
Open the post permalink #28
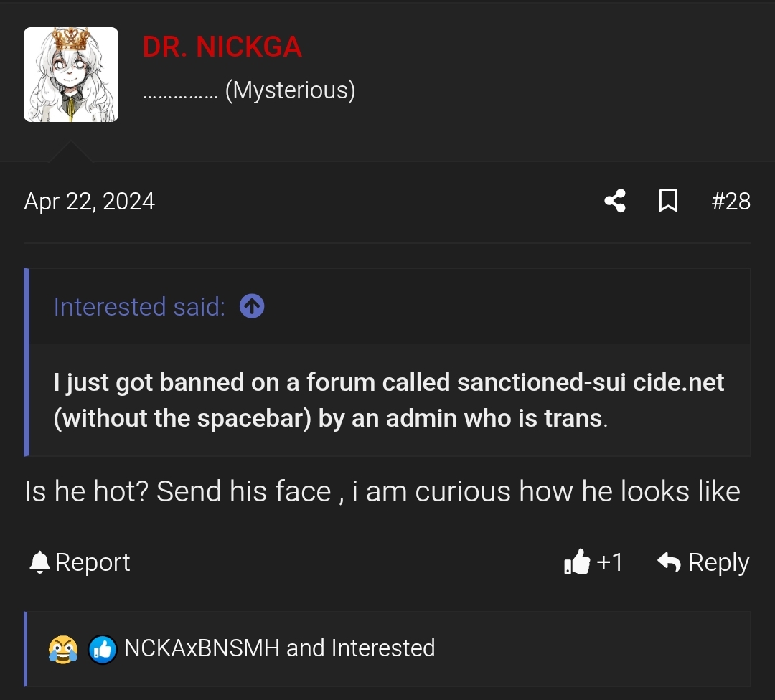[x=731, y=201]
